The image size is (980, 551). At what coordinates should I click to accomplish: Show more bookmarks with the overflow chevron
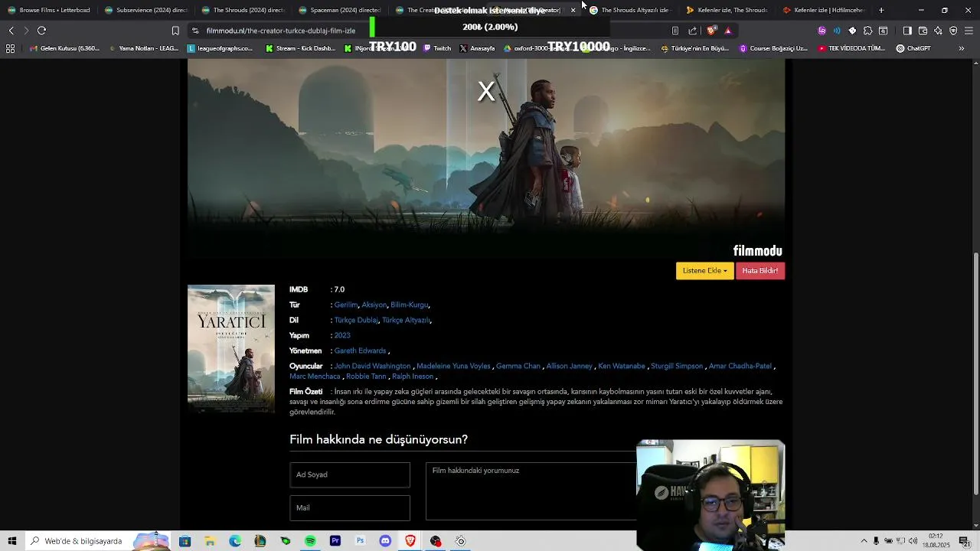[x=961, y=48]
